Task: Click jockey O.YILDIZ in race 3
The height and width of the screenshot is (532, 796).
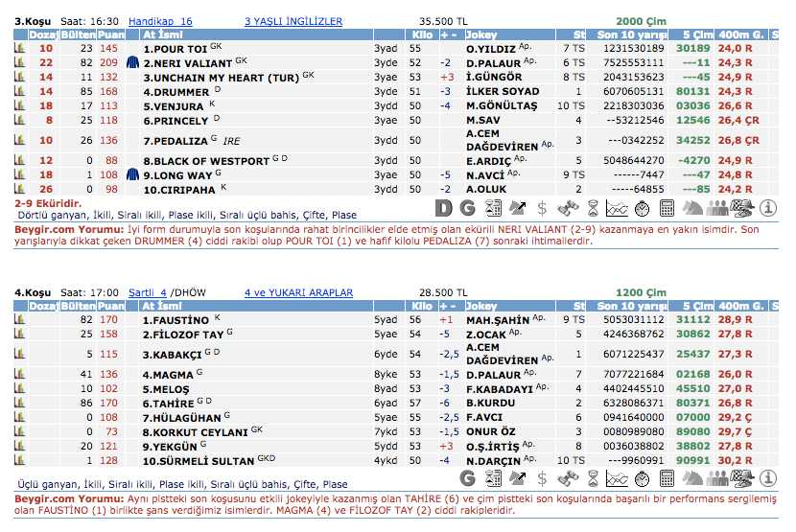Action: (491, 48)
